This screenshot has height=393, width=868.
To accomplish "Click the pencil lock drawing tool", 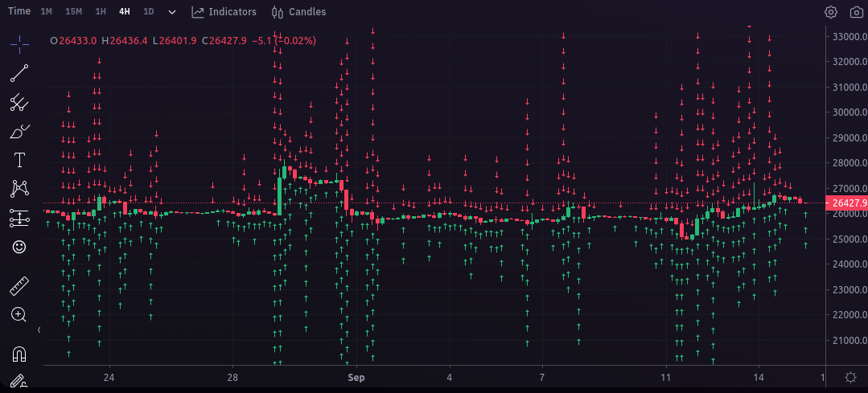I will (x=19, y=382).
